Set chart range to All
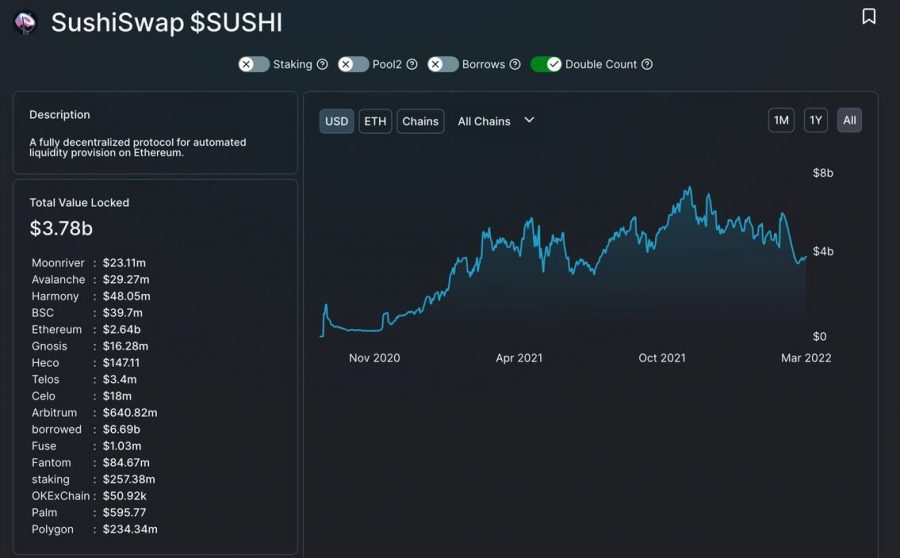 click(849, 120)
